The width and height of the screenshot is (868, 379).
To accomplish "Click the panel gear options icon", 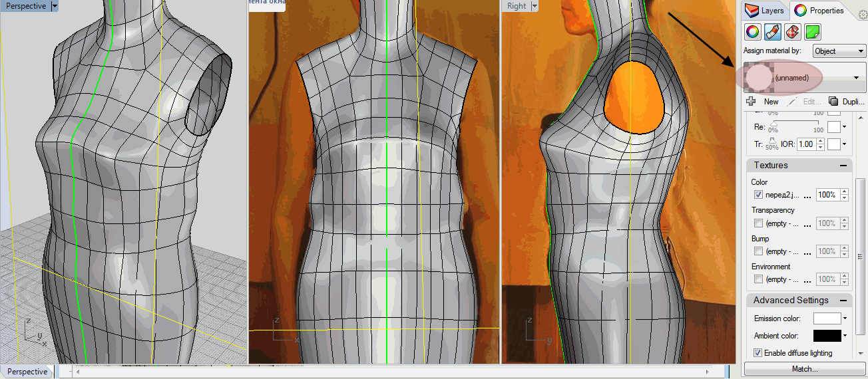I will coord(863,15).
